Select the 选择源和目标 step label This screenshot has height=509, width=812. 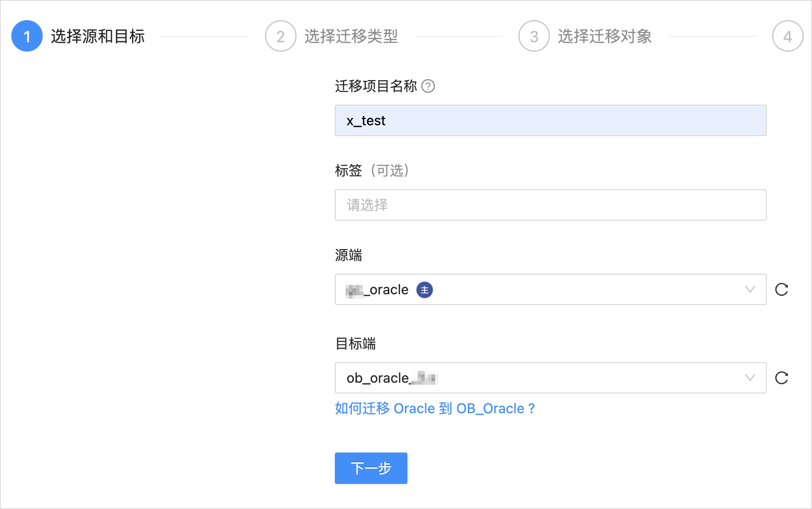(98, 36)
